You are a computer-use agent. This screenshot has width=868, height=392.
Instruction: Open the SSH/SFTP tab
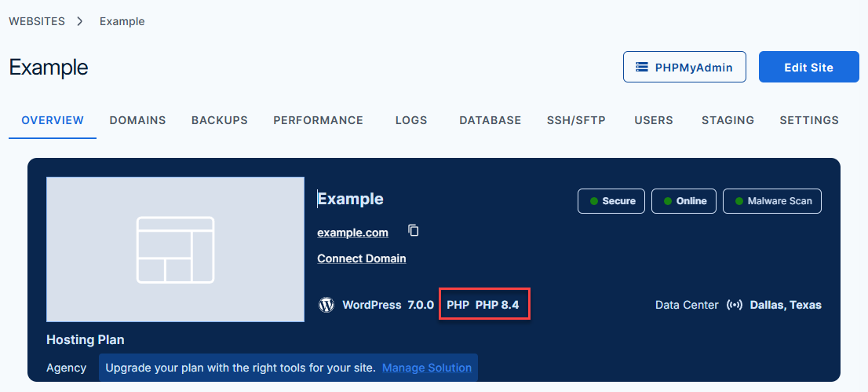pyautogui.click(x=576, y=120)
